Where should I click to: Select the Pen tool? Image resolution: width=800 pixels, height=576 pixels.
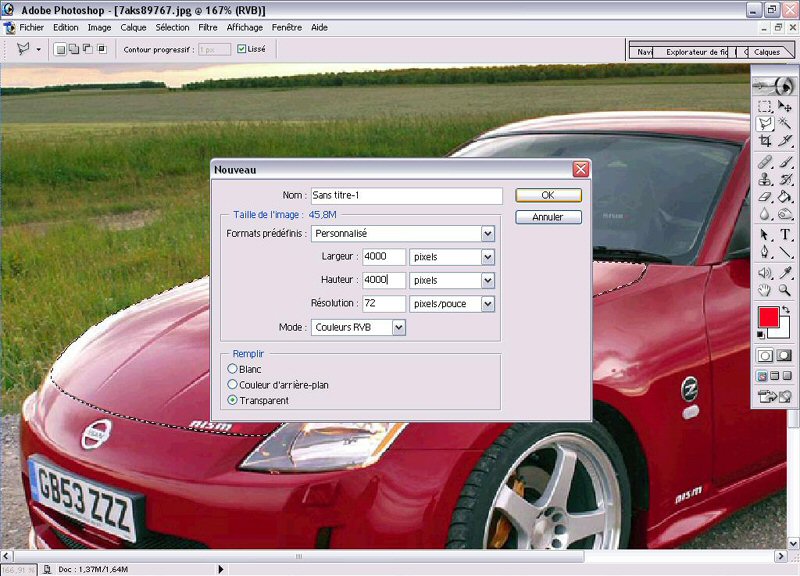[x=764, y=252]
